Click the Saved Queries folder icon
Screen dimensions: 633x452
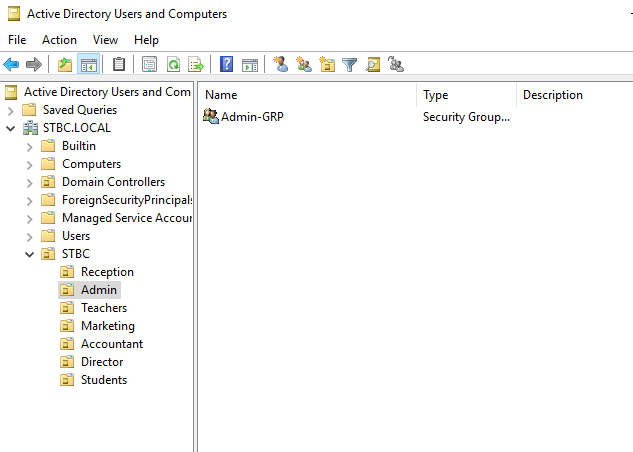click(x=29, y=110)
